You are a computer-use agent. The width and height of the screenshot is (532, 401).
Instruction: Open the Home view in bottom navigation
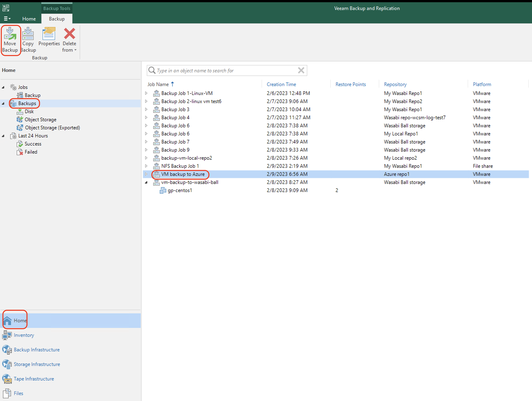[70, 320]
